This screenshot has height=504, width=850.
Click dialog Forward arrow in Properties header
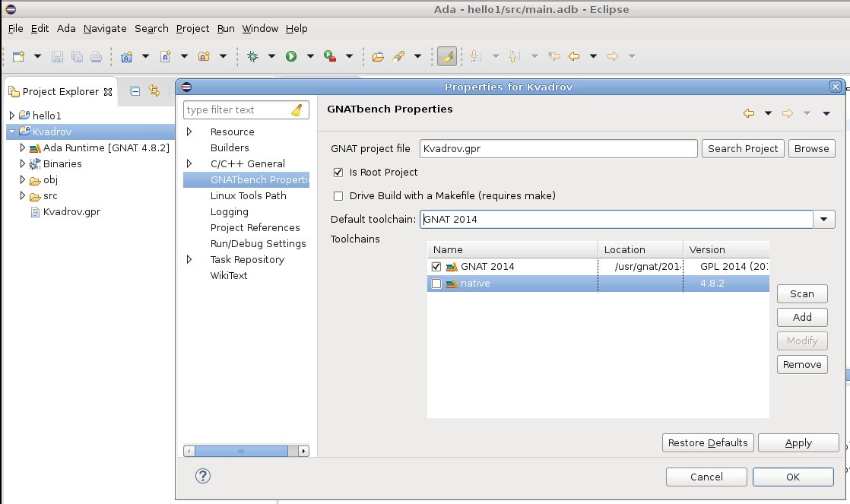point(788,113)
